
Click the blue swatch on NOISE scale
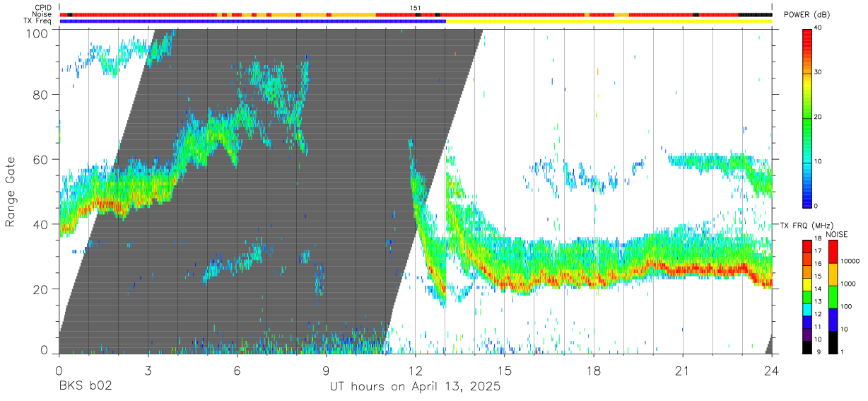coord(833,319)
